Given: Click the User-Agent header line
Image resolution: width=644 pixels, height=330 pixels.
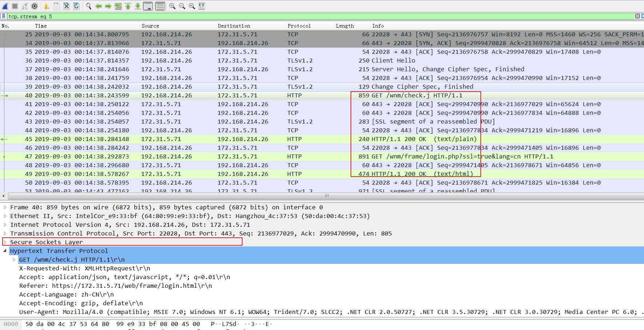Looking at the screenshot, I should coord(331,312).
